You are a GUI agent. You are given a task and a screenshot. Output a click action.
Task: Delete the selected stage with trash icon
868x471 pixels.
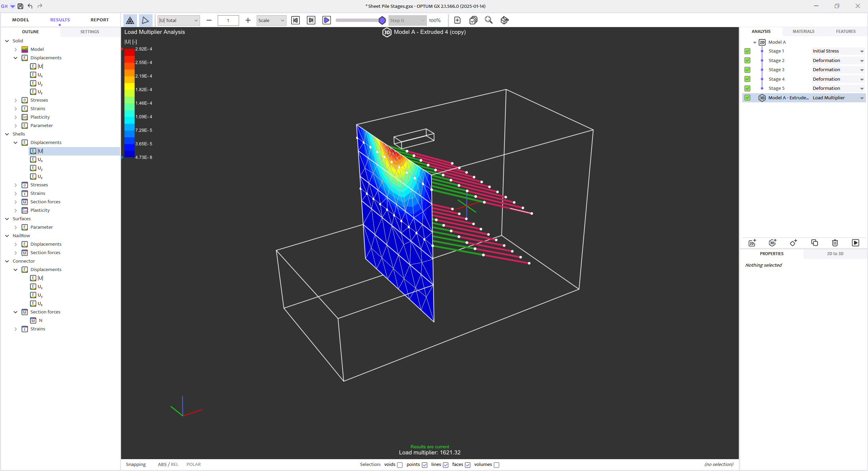(835, 243)
